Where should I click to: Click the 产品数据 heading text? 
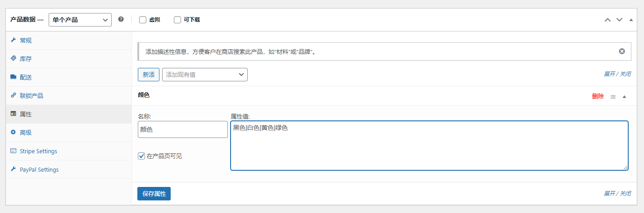pyautogui.click(x=23, y=20)
